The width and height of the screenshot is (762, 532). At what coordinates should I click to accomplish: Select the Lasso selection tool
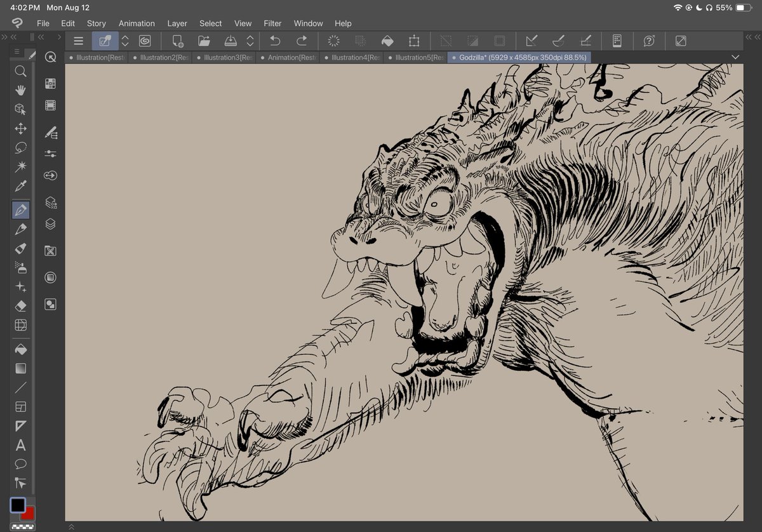tap(20, 148)
